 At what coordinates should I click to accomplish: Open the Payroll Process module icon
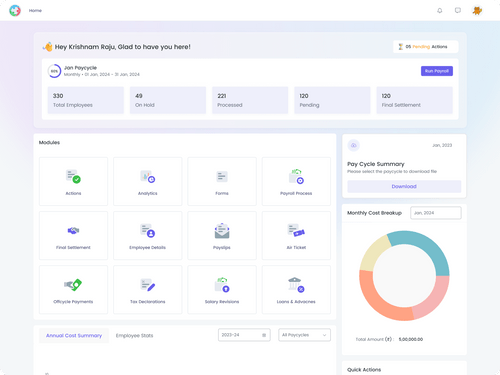[296, 176]
